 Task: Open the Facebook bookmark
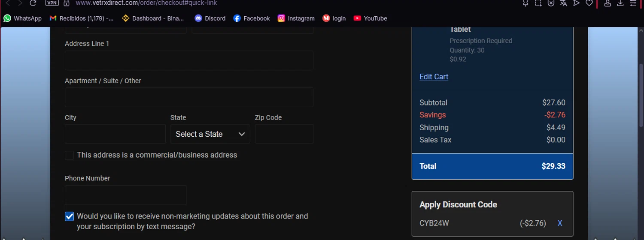click(252, 18)
